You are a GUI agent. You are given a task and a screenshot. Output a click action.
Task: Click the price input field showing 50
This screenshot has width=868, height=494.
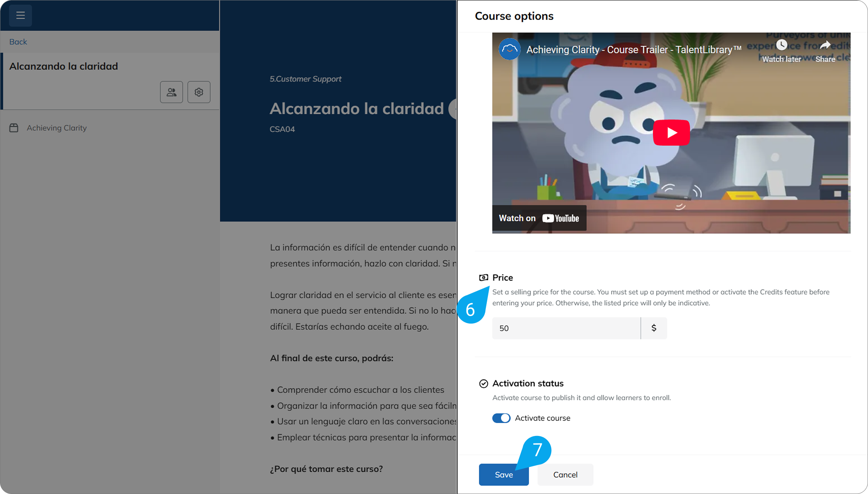[566, 328]
